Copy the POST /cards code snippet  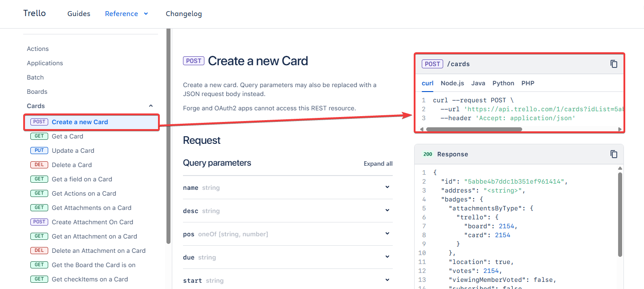click(x=614, y=63)
